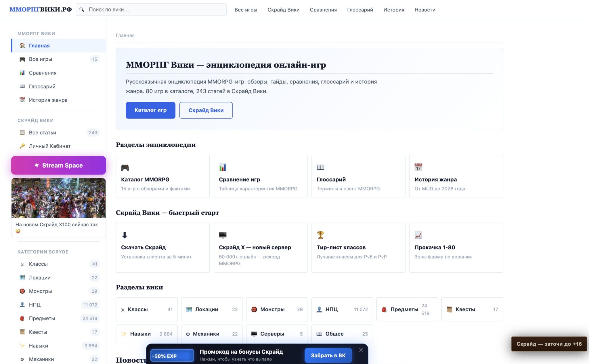Click the blue Каталог игр button

click(x=150, y=110)
